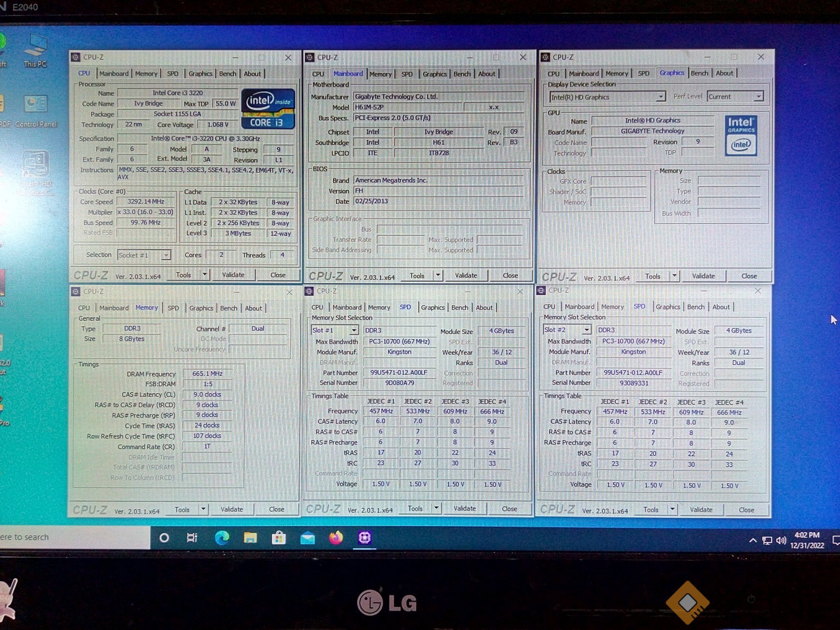
Task: Launch Firefox from the taskbar
Action: pos(336,538)
